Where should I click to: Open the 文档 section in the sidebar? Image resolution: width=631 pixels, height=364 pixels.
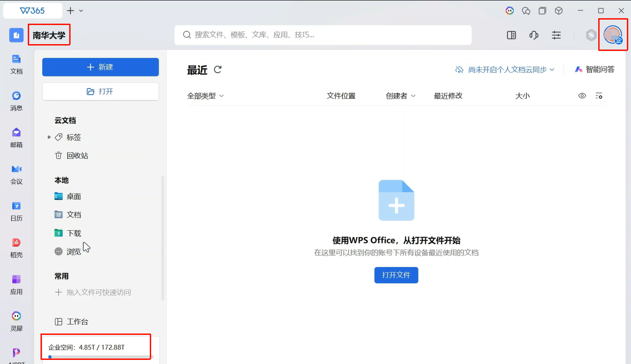click(x=16, y=64)
